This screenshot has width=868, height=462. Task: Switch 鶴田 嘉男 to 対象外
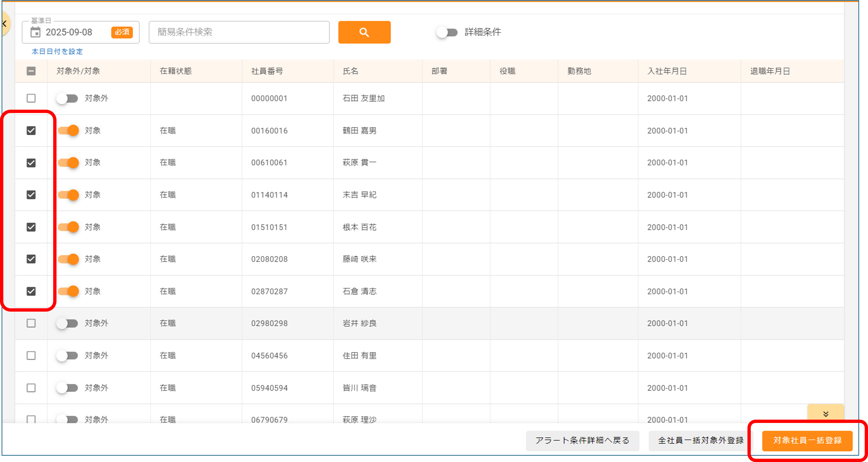(67, 130)
